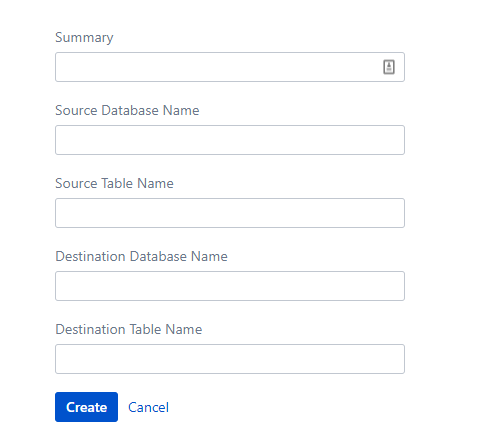Click the "Source Table Name" label text
Screen dimensions: 494x442
pos(114,183)
